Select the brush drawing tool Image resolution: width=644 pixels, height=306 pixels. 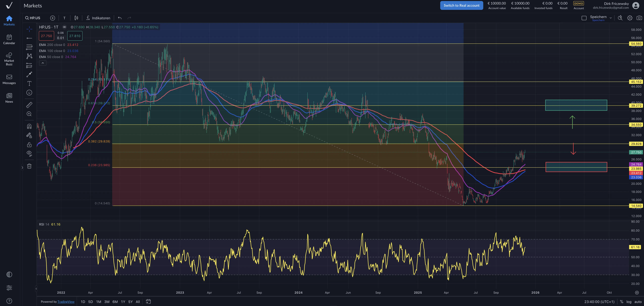pyautogui.click(x=29, y=74)
